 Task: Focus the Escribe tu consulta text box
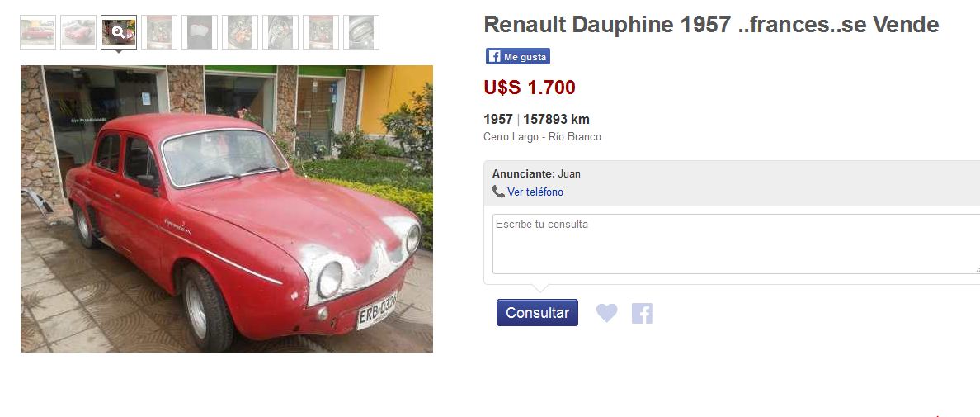[x=737, y=244]
